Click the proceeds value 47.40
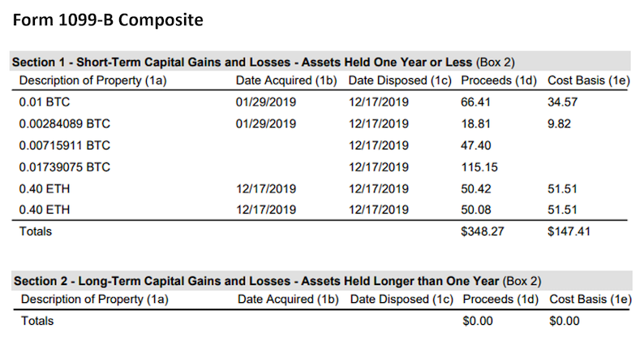 pos(477,145)
